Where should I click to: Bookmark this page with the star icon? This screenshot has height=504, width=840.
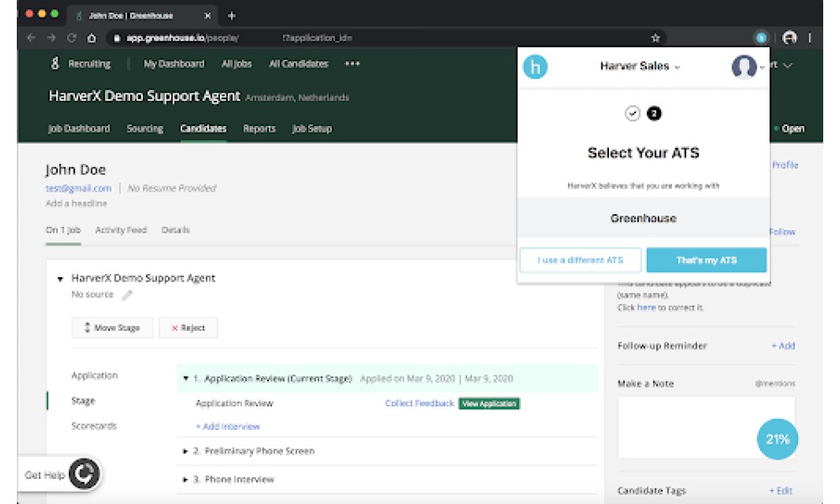655,38
